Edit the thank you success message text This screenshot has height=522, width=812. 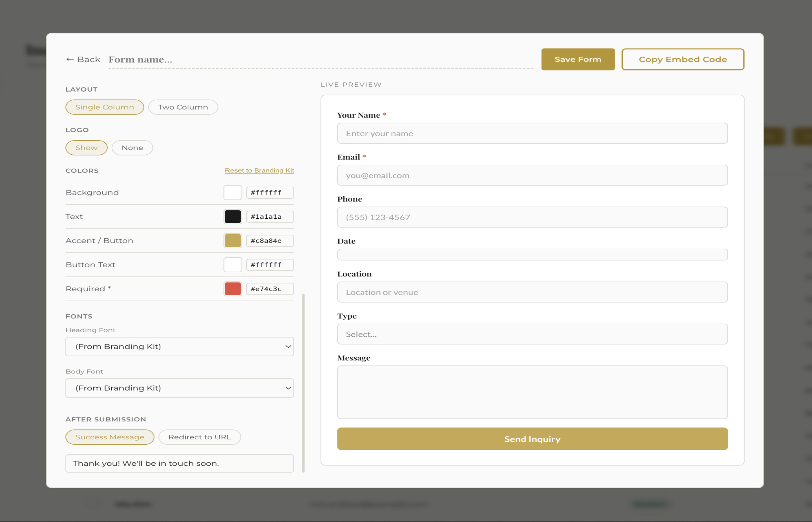pos(179,463)
